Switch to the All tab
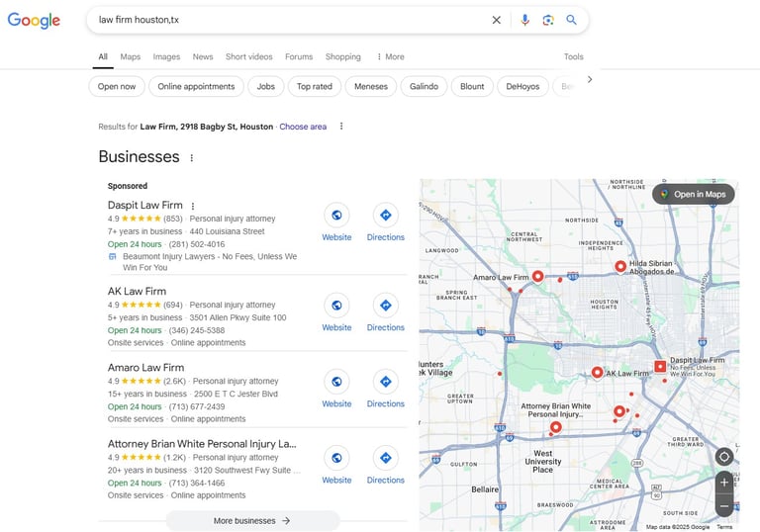This screenshot has width=760, height=532. [103, 56]
